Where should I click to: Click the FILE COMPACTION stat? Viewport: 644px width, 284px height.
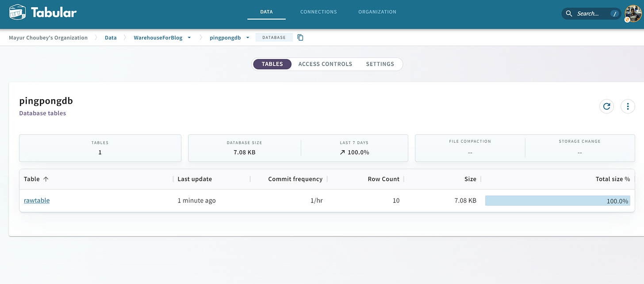(470, 148)
